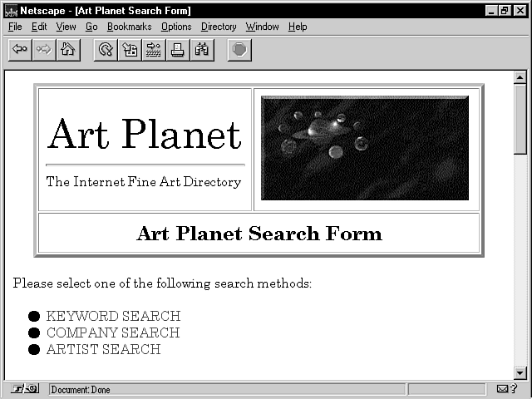This screenshot has height=399, width=532.
Task: Click the scrollbar down arrow
Action: tap(520, 373)
